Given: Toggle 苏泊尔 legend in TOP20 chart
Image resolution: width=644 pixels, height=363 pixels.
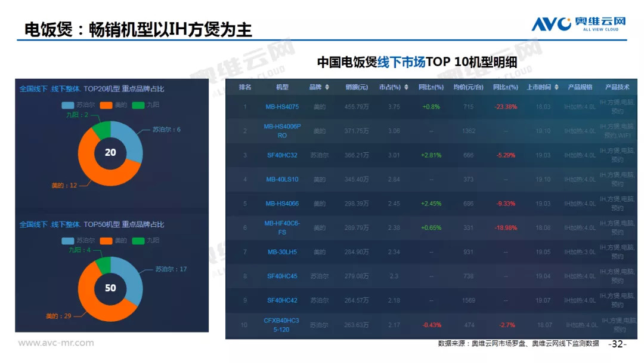Looking at the screenshot, I should point(78,105).
